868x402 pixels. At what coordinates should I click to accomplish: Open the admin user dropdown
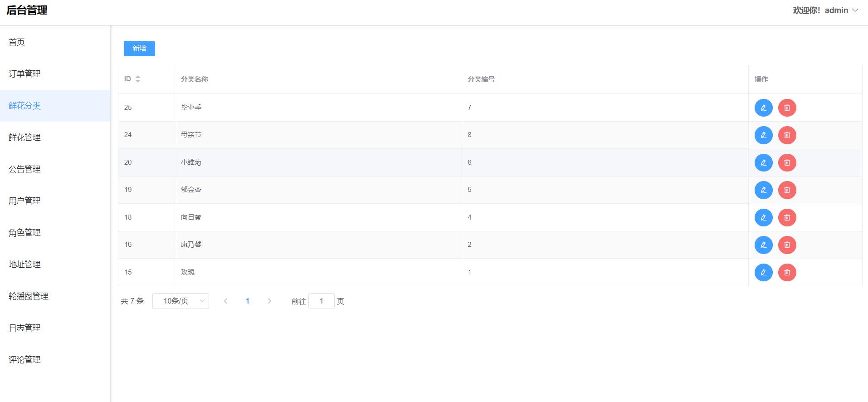pyautogui.click(x=825, y=10)
